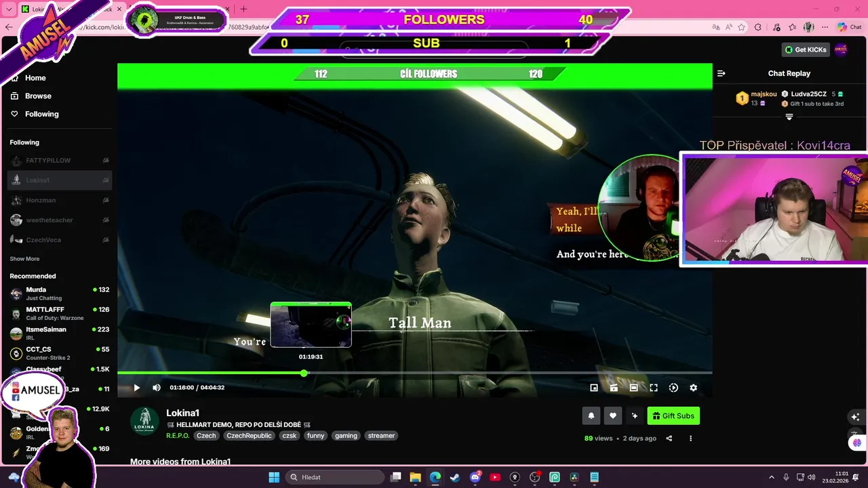Screen dimensions: 868x488
Task: Open the CCT_CS recommended channel
Action: (x=60, y=353)
